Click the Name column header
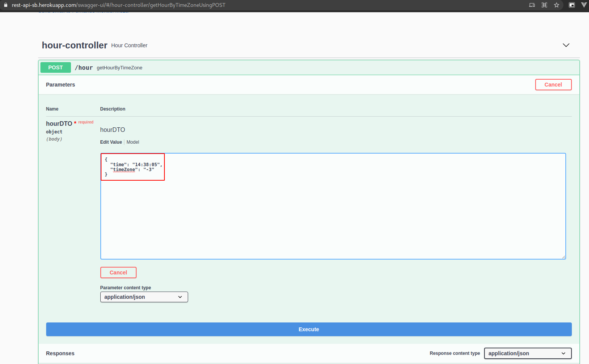 (x=52, y=109)
